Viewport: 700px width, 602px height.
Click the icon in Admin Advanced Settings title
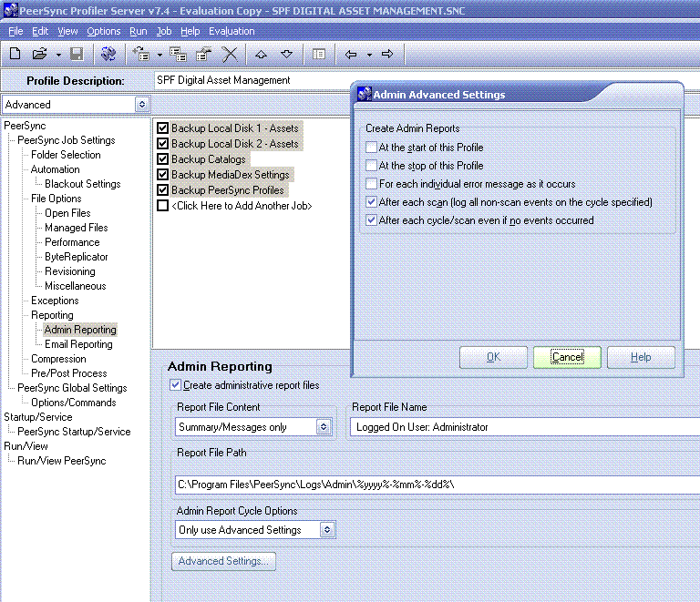coord(365,94)
